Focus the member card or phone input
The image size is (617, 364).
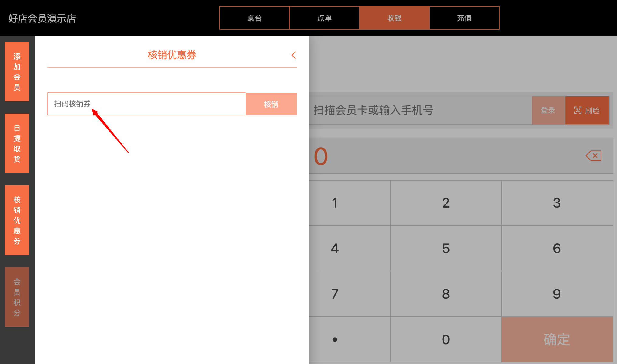click(x=420, y=110)
